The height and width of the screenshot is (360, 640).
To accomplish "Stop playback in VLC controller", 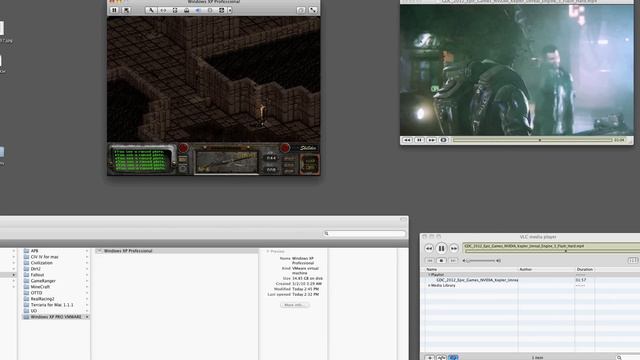I will [x=441, y=260].
